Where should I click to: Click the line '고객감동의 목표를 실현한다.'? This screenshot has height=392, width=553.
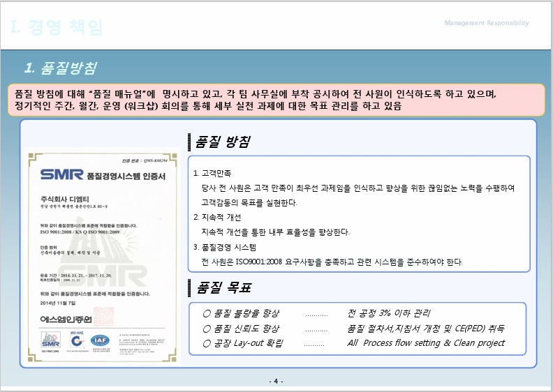[249, 203]
